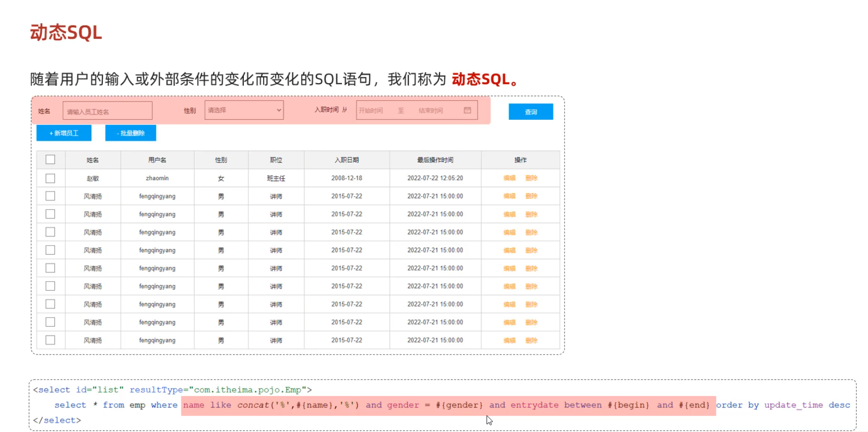Click the blue 查询 search button
The width and height of the screenshot is (868, 432).
click(531, 111)
